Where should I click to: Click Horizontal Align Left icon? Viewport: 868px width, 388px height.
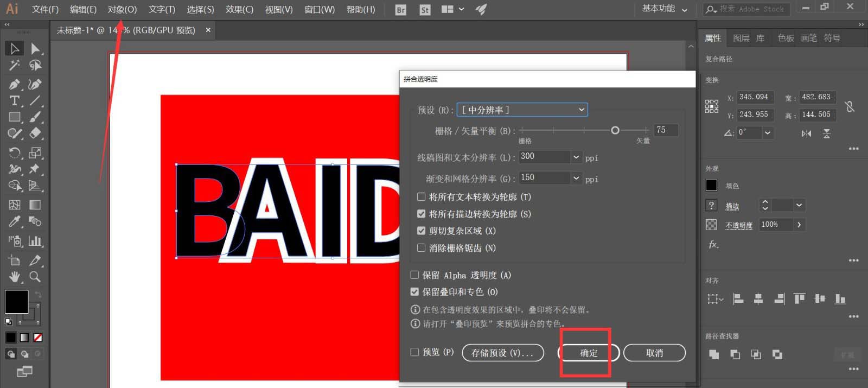pos(738,298)
